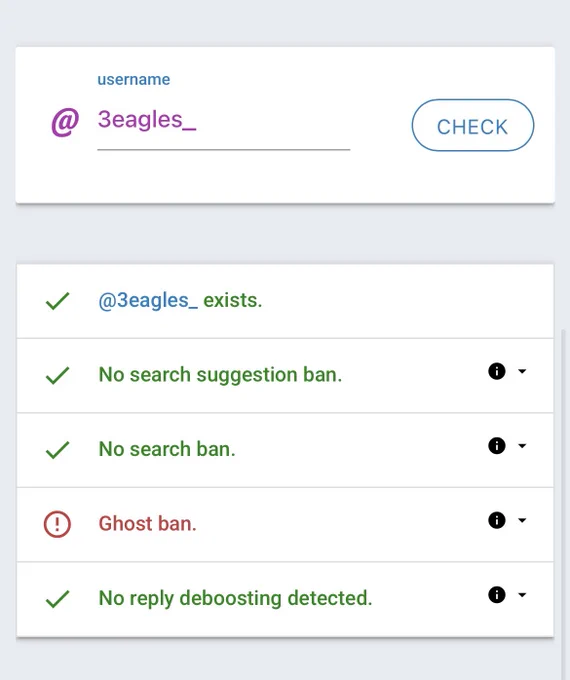Click the purple @ symbol icon
The height and width of the screenshot is (680, 570).
(x=65, y=122)
